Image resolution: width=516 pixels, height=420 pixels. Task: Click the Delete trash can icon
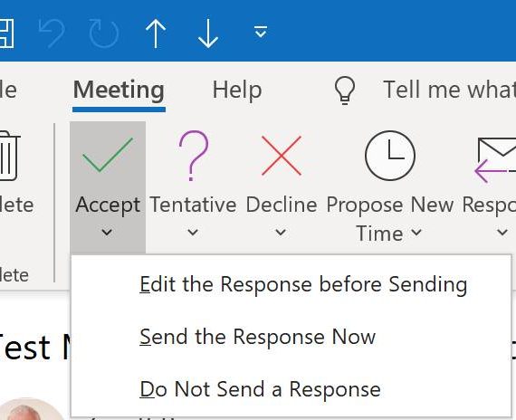[8, 156]
